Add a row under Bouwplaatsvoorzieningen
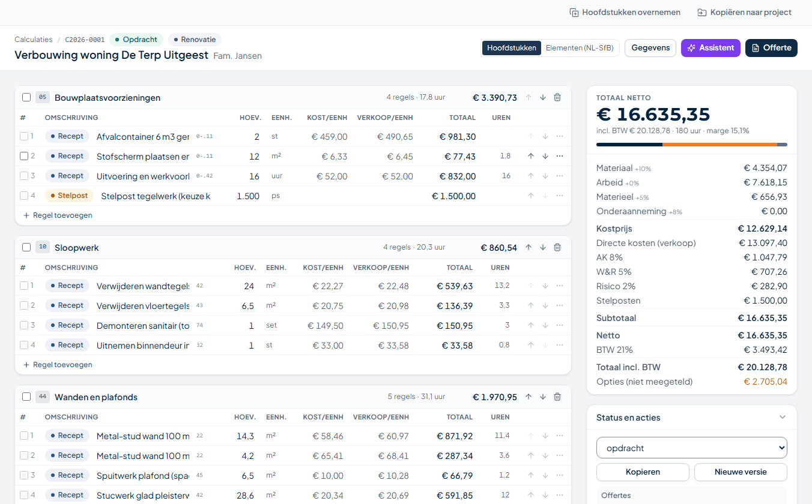The width and height of the screenshot is (812, 504). pos(58,215)
